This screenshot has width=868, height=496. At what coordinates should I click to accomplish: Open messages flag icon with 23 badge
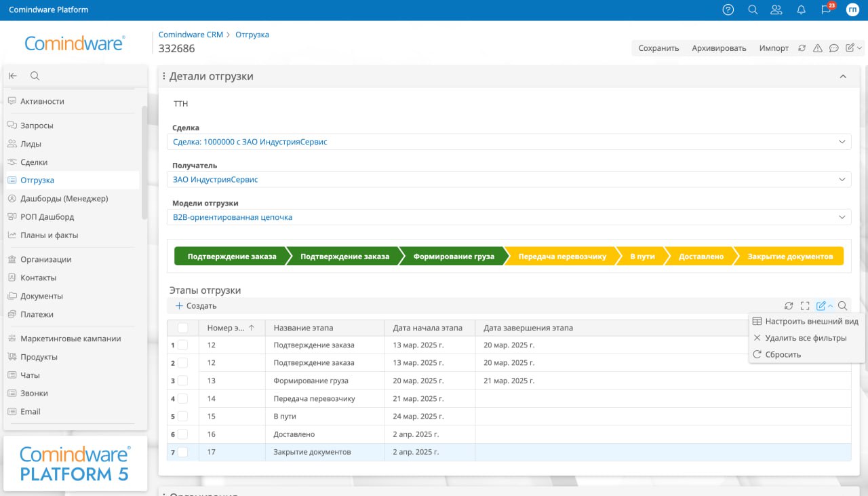click(x=826, y=9)
